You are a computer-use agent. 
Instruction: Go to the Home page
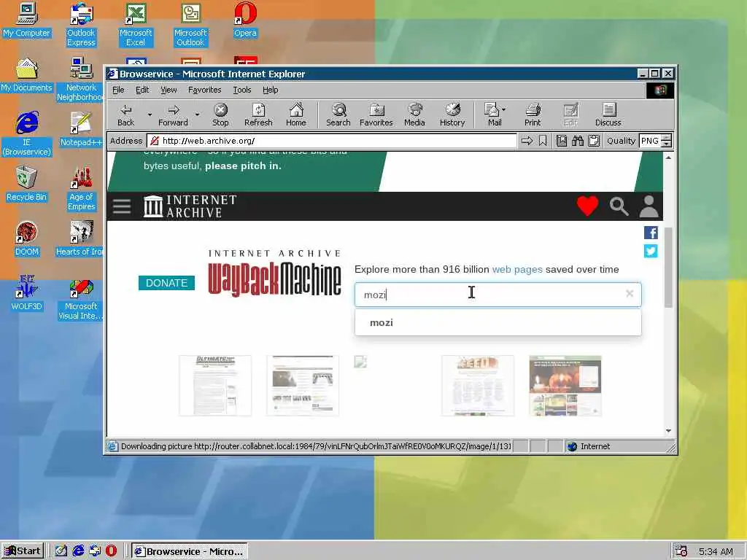(x=296, y=115)
